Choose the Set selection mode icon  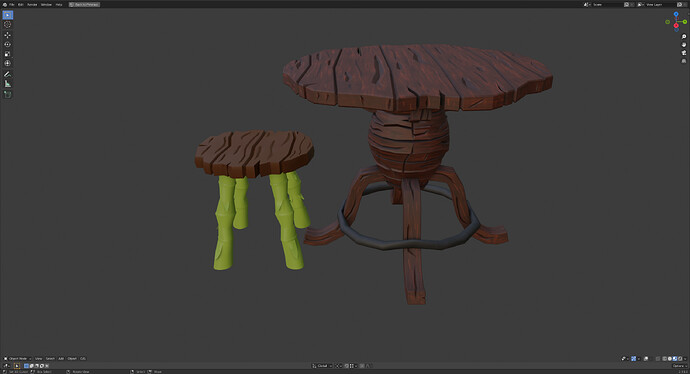pyautogui.click(x=26, y=366)
